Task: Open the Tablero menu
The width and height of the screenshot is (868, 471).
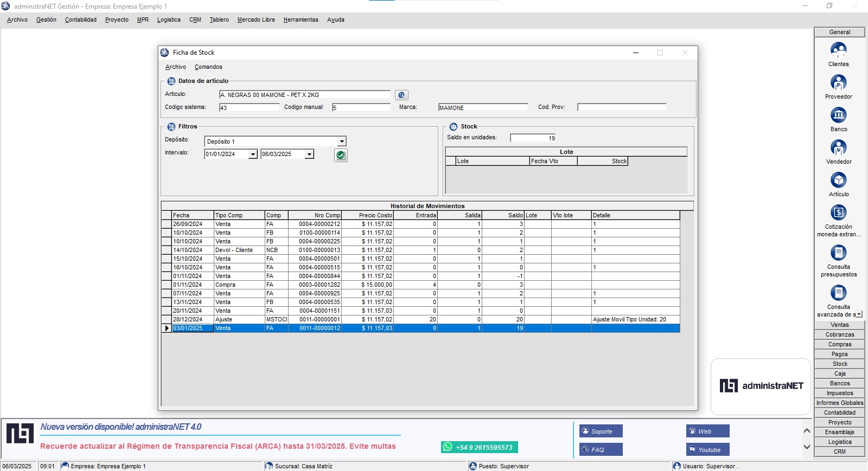Action: 219,20
